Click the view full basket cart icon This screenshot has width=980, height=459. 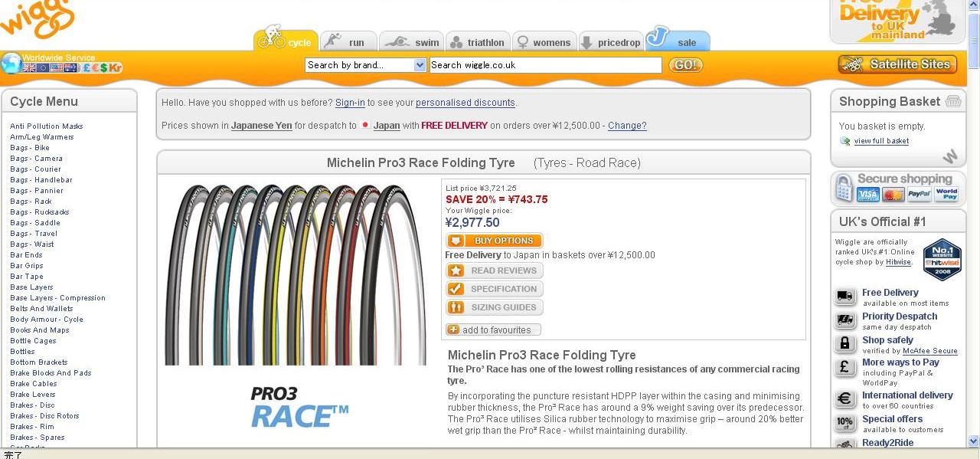(x=845, y=141)
